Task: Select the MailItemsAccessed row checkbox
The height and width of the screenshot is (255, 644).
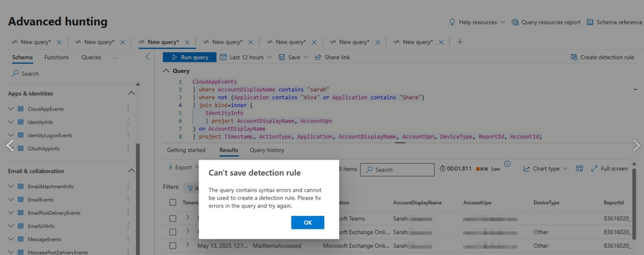Action: (173, 245)
